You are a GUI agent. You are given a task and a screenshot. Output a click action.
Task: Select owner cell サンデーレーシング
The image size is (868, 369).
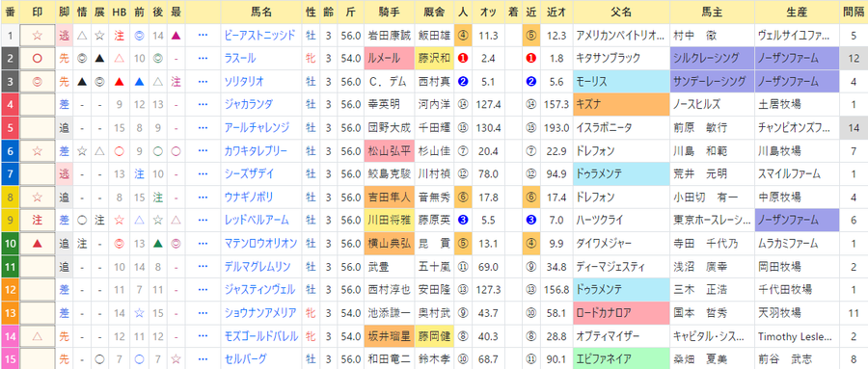712,81
